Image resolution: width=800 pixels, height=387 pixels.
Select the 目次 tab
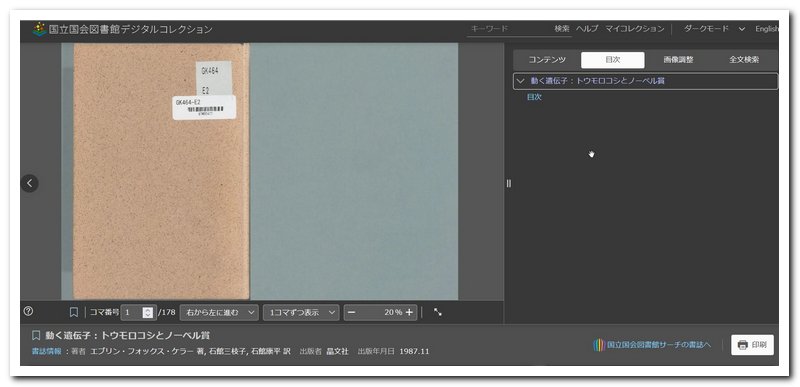click(613, 60)
